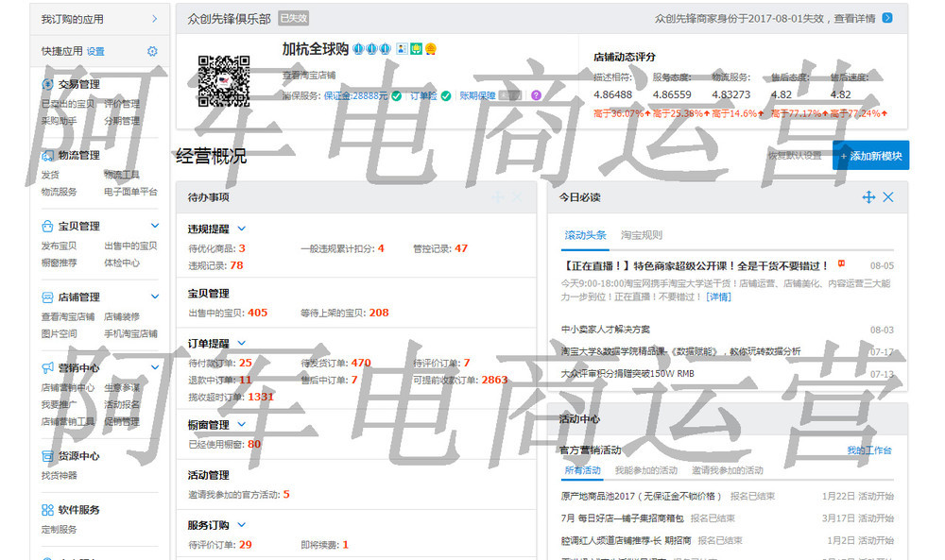Click the 物流管理 truck icon
The image size is (945, 560).
tap(47, 156)
